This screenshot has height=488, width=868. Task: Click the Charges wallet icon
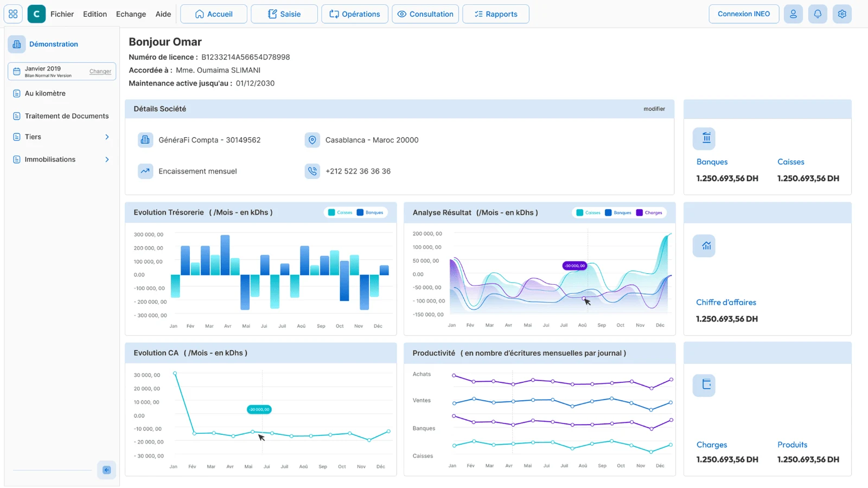click(x=704, y=385)
